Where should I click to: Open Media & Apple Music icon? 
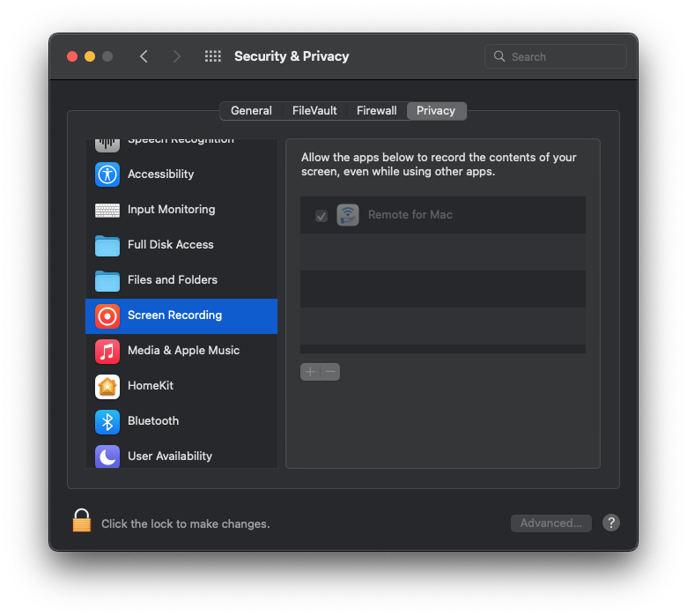(107, 351)
